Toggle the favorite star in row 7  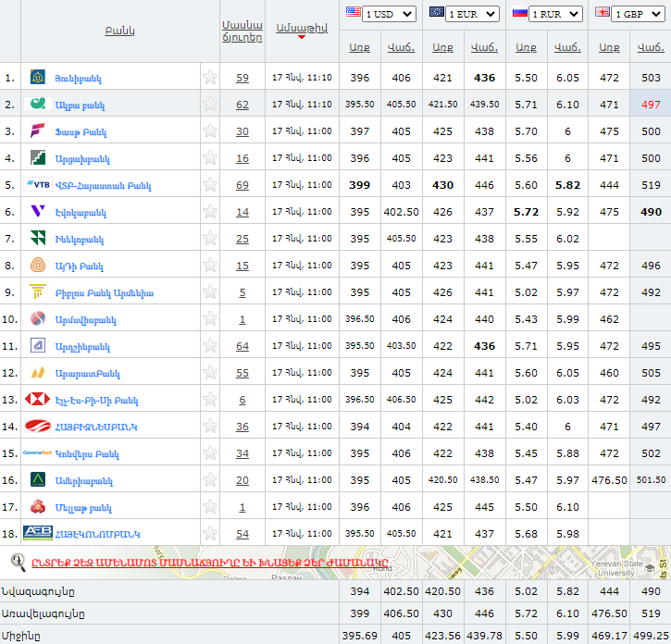[x=210, y=239]
